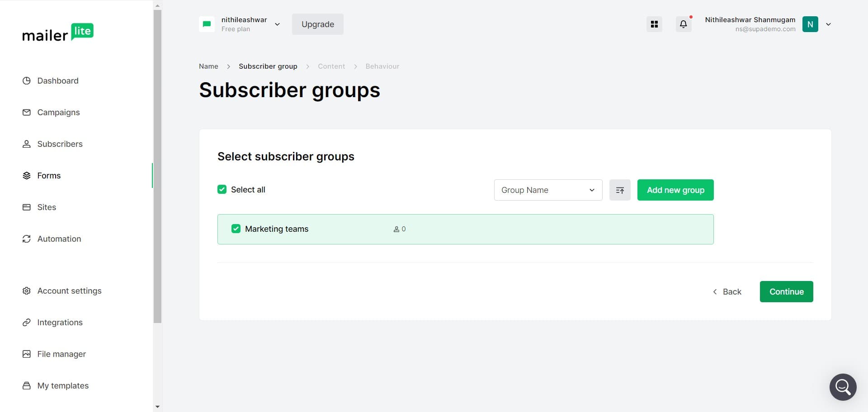Click the MailerLite logo

(x=58, y=33)
